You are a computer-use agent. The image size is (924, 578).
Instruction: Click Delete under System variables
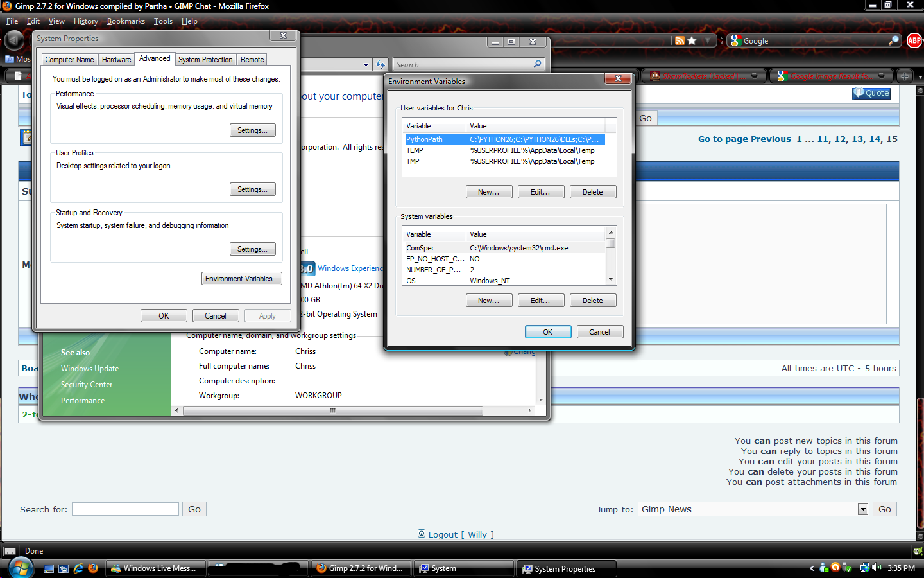click(593, 301)
